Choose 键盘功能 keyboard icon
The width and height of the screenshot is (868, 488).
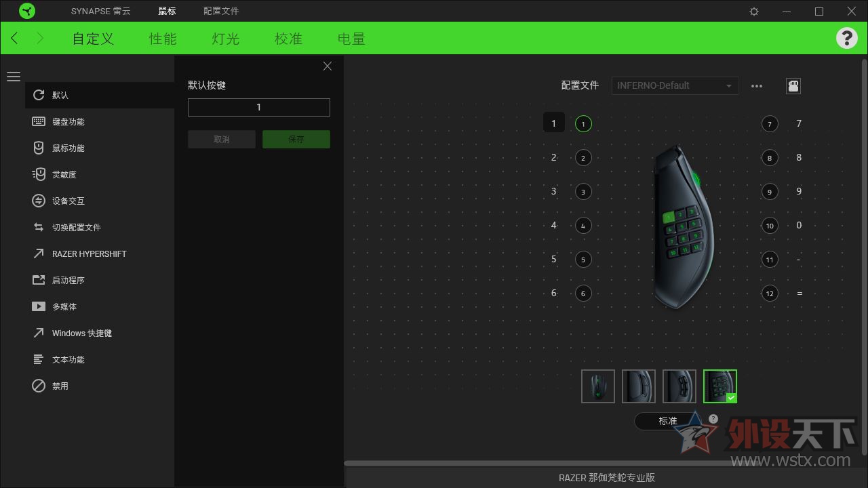(x=39, y=122)
